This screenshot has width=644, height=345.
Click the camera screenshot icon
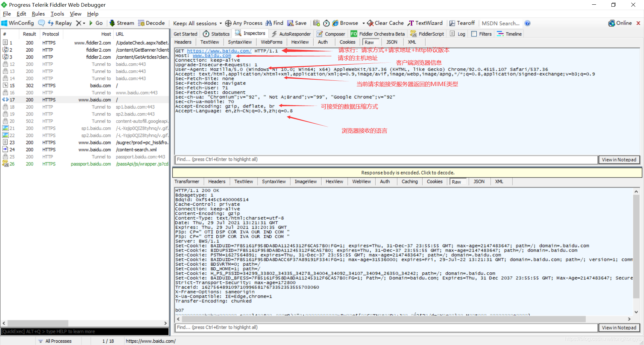tap(316, 23)
